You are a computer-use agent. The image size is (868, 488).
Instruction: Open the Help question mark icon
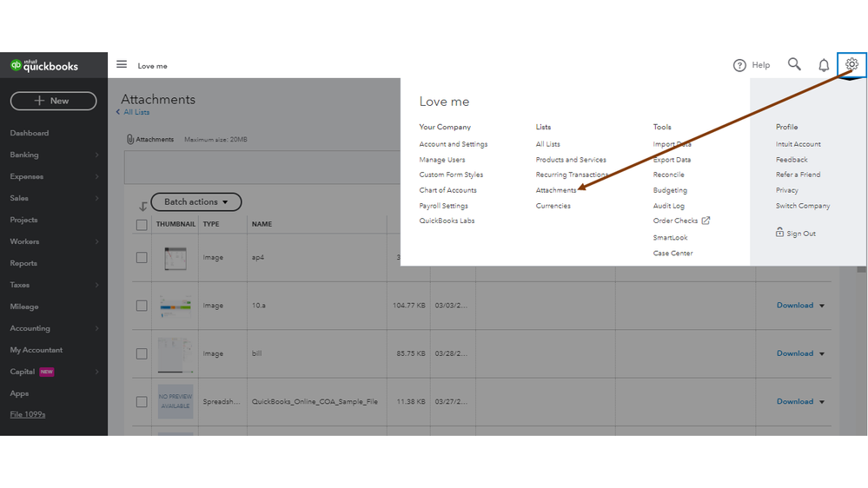739,65
